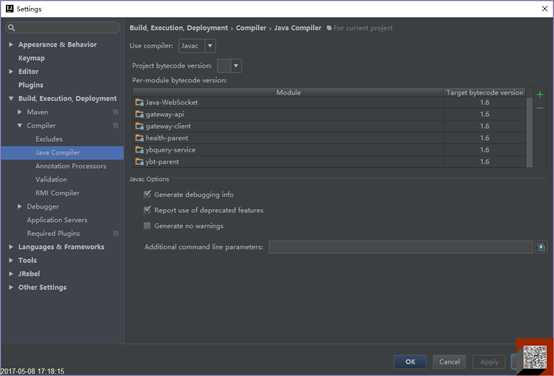The image size is (554, 376).
Task: Expand the JRebel tree node
Action: [11, 274]
